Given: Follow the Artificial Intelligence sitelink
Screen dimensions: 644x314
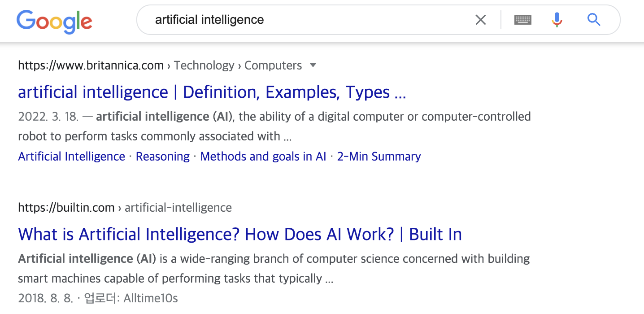Looking at the screenshot, I should pyautogui.click(x=72, y=157).
